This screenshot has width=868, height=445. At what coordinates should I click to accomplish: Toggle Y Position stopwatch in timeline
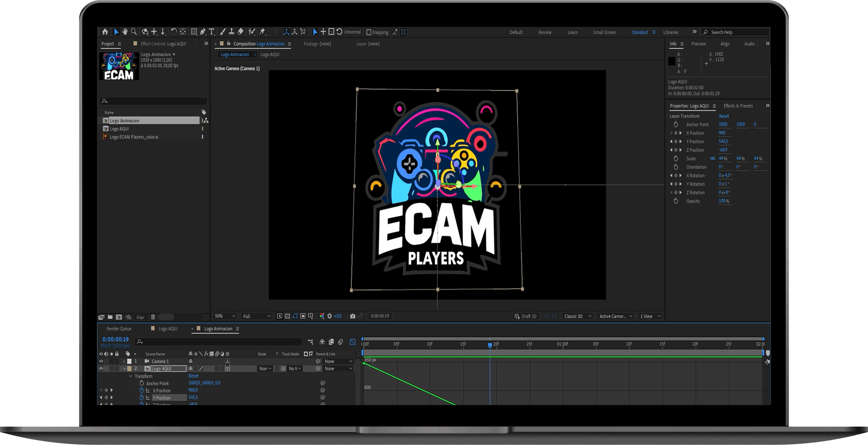click(141, 397)
